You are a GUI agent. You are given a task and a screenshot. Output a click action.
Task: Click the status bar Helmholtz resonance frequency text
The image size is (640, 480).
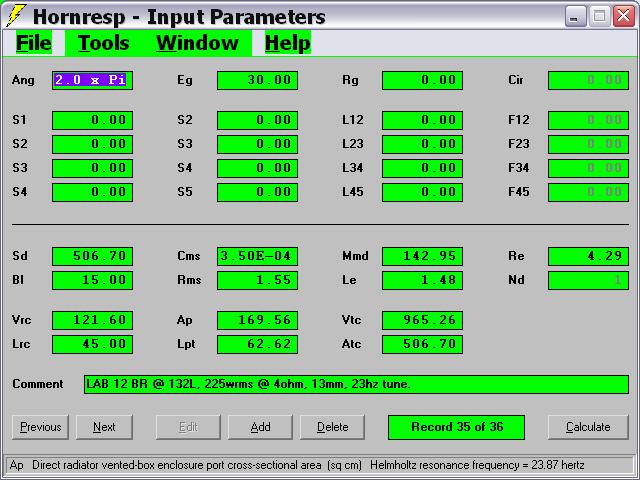pyautogui.click(x=477, y=465)
